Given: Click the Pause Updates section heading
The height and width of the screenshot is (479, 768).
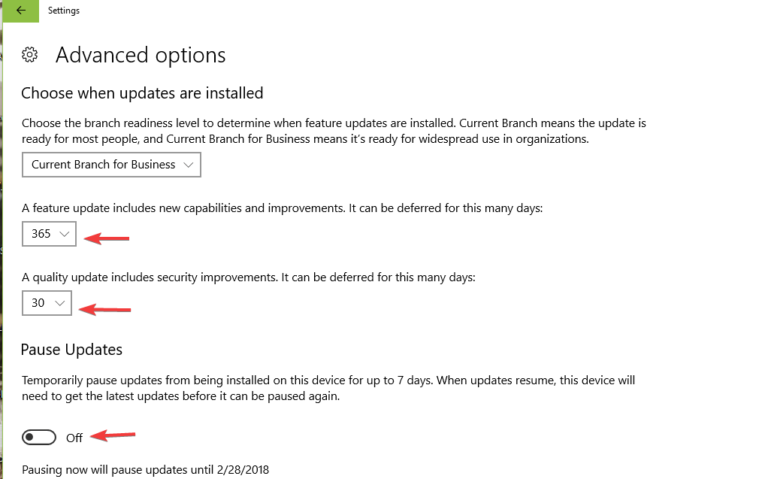Looking at the screenshot, I should click(x=72, y=350).
